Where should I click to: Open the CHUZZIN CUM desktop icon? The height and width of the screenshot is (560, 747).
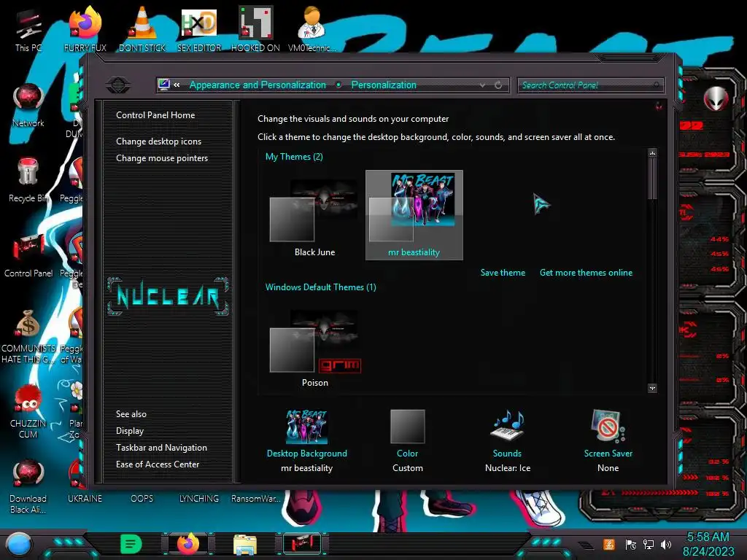[x=28, y=411]
